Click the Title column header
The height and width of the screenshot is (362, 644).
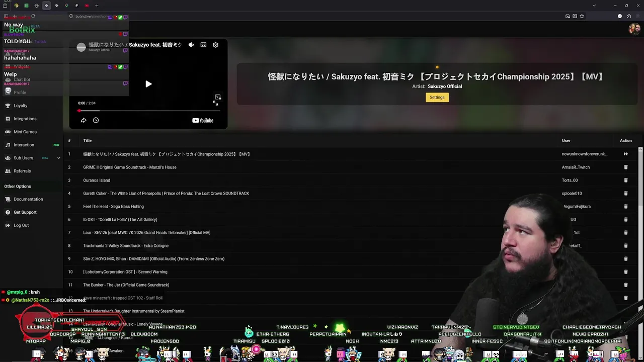click(x=88, y=141)
